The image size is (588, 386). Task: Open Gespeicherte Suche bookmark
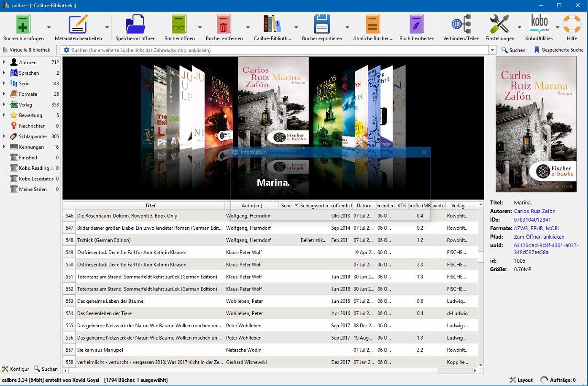559,50
